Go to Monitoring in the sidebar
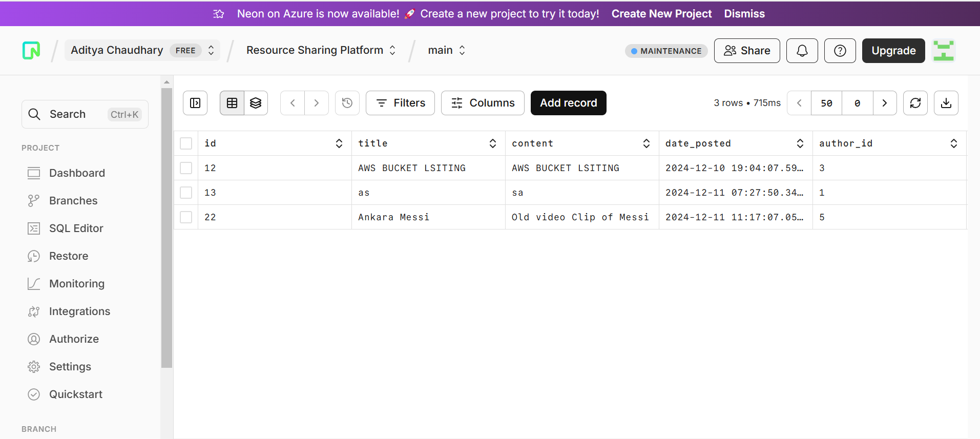The image size is (980, 439). pyautogui.click(x=76, y=284)
